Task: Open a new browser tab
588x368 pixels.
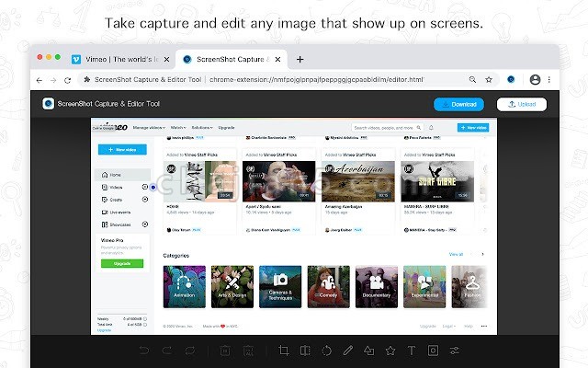Action: pos(300,59)
